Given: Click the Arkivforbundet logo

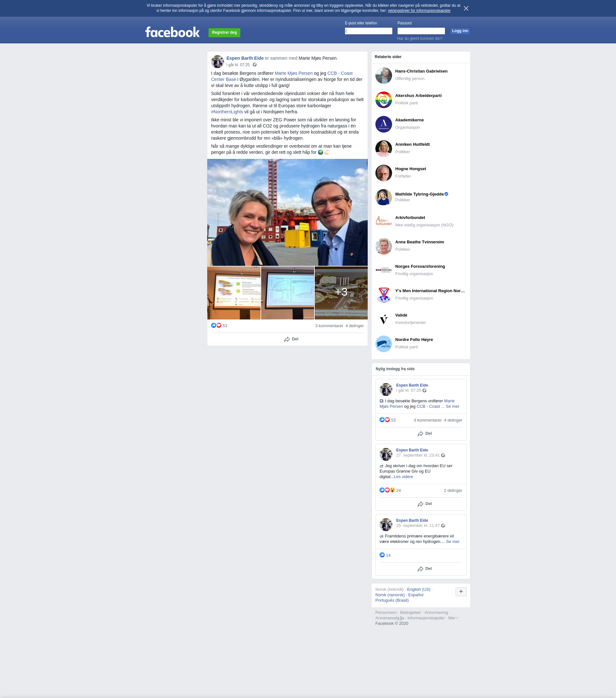Looking at the screenshot, I should [x=383, y=222].
